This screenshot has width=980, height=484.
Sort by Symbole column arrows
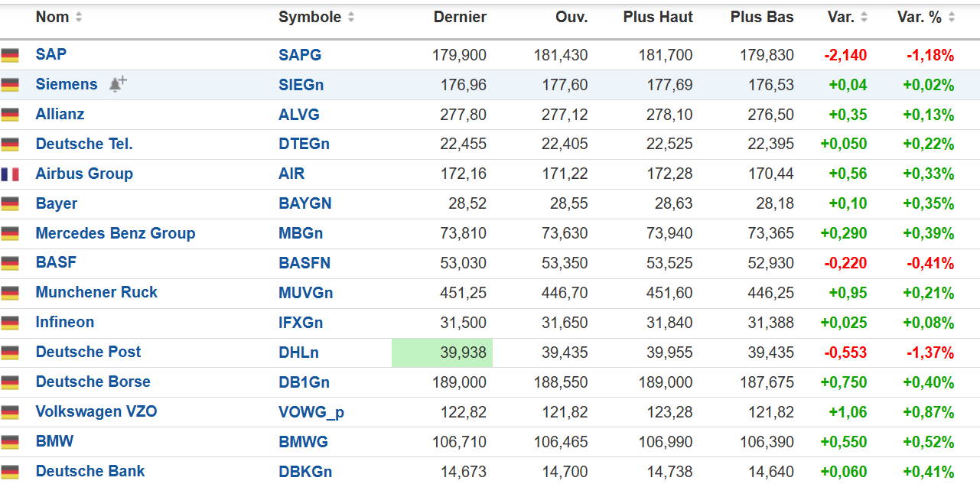(x=351, y=18)
